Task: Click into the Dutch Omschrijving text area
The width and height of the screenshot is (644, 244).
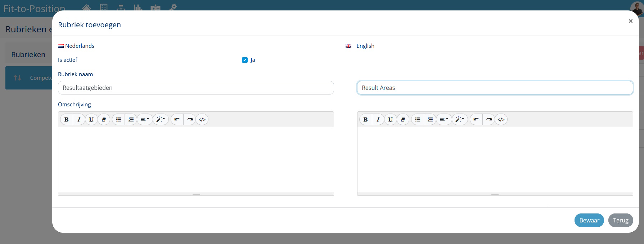Action: click(x=196, y=160)
